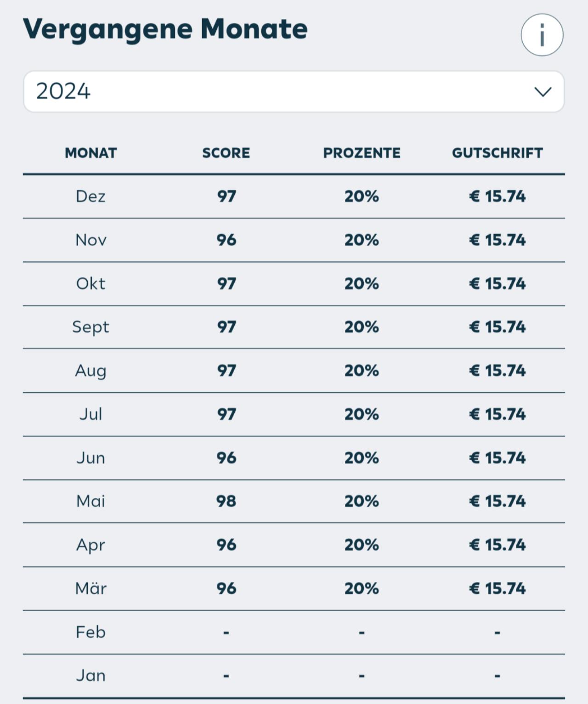Image resolution: width=588 pixels, height=704 pixels.
Task: Click the Sept month label
Action: click(x=91, y=327)
